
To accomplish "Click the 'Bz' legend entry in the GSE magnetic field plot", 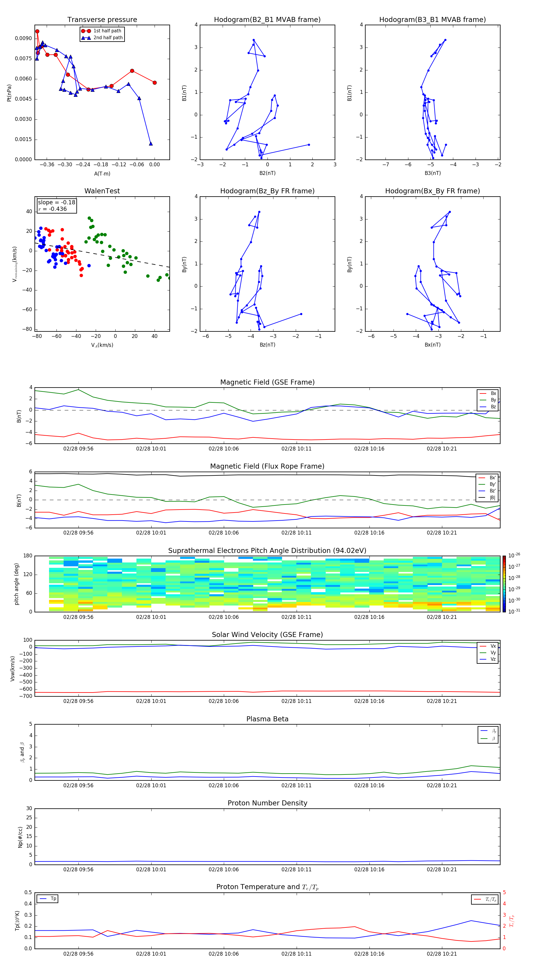I will [488, 407].
